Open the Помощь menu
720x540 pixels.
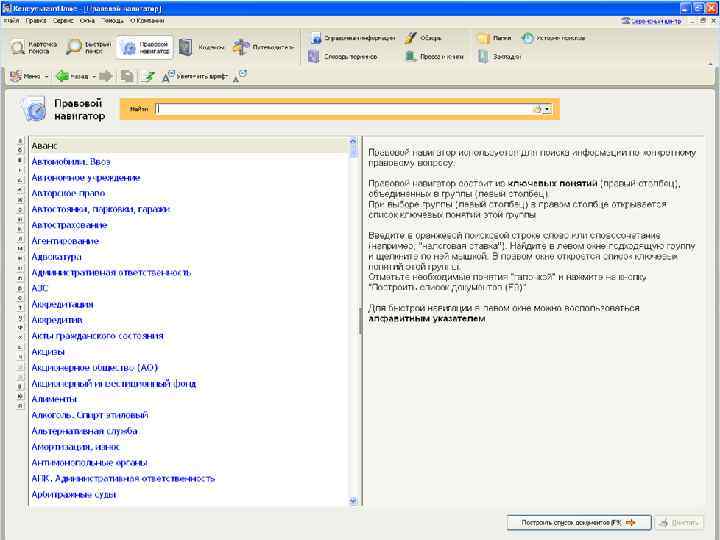pyautogui.click(x=112, y=21)
